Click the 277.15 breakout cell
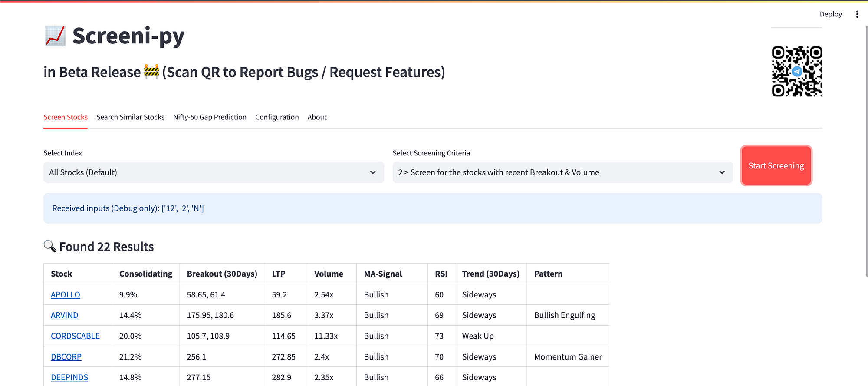The height and width of the screenshot is (386, 868). 222,377
